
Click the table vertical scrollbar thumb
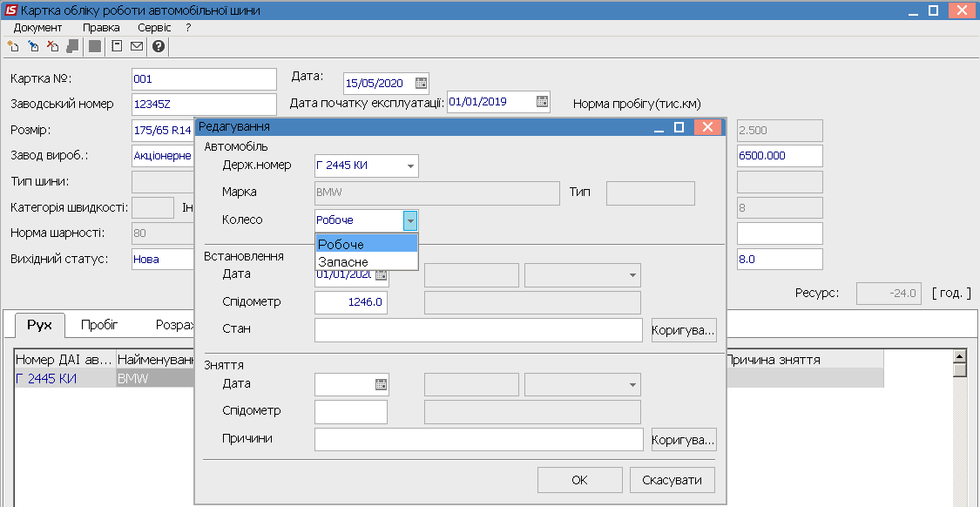tap(959, 369)
